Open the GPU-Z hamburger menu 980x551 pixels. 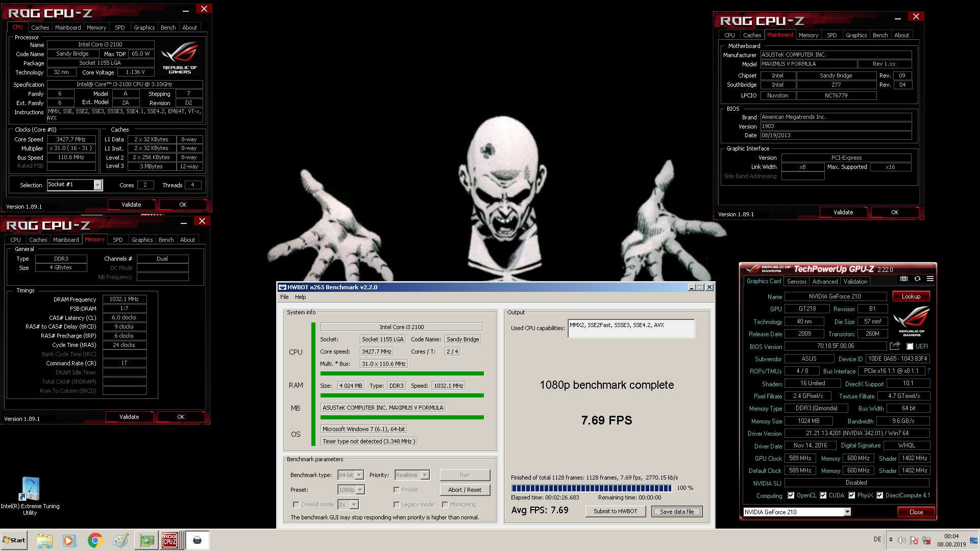point(930,279)
